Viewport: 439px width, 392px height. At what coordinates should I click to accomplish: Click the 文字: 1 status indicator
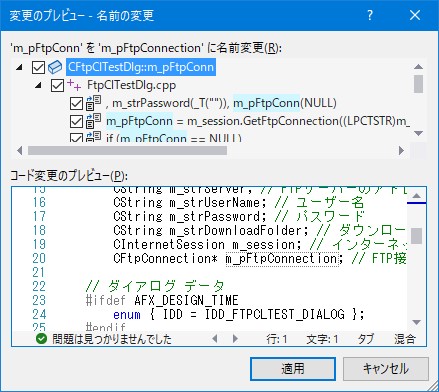[x=322, y=339]
